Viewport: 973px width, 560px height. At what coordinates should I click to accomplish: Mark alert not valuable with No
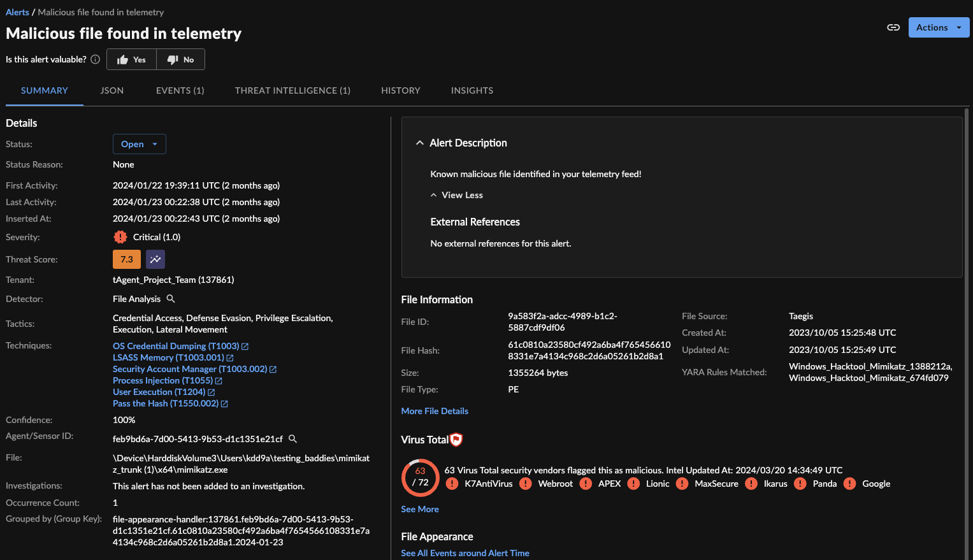tap(180, 59)
